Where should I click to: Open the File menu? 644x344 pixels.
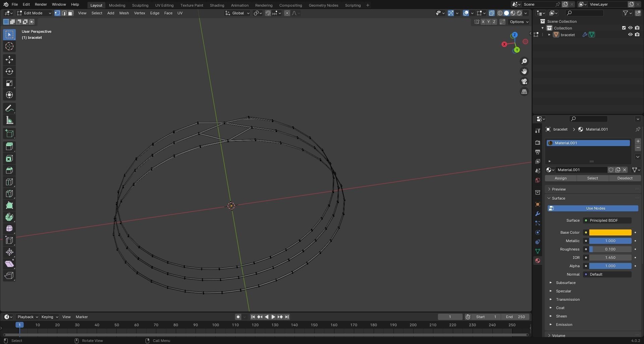click(x=14, y=4)
